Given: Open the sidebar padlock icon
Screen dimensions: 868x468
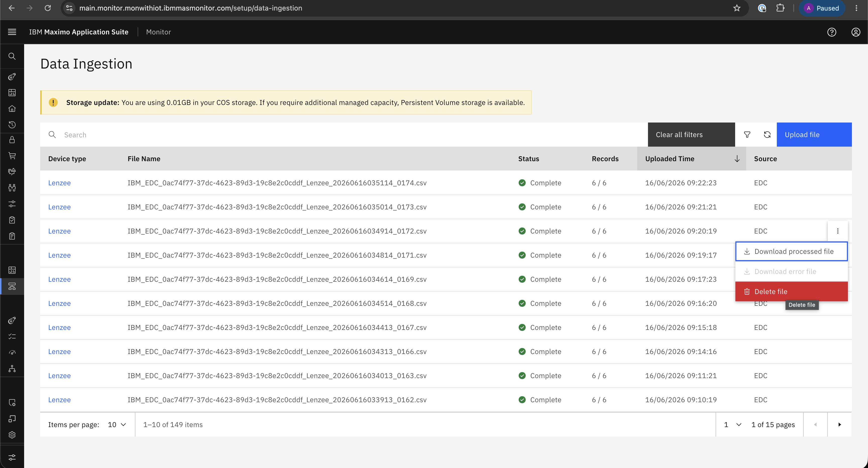Looking at the screenshot, I should coord(12,140).
